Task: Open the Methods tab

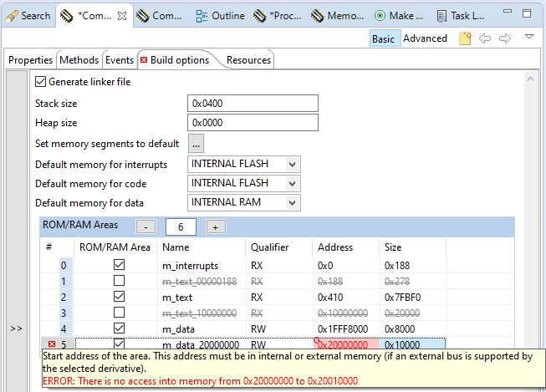Action: 79,60
